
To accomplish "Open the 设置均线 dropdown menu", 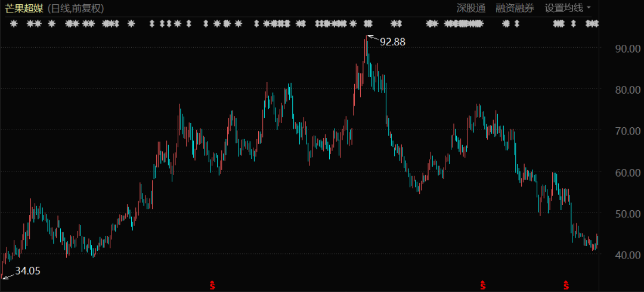I will point(568,8).
